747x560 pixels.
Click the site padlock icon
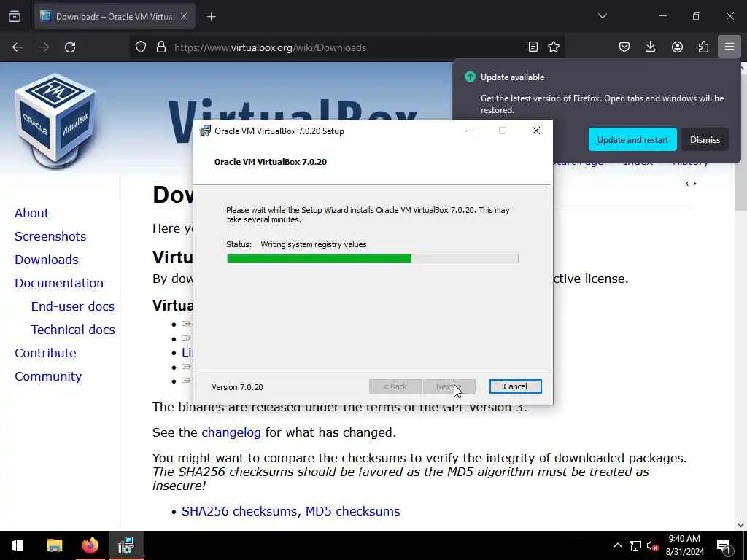tap(161, 47)
